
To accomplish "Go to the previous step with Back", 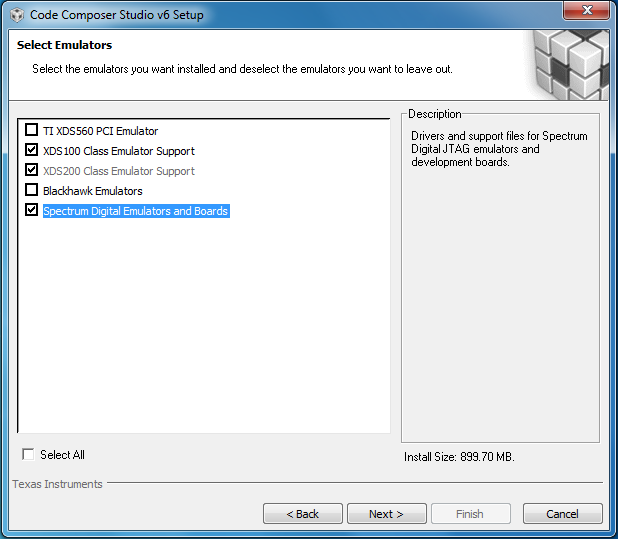I will tap(302, 514).
